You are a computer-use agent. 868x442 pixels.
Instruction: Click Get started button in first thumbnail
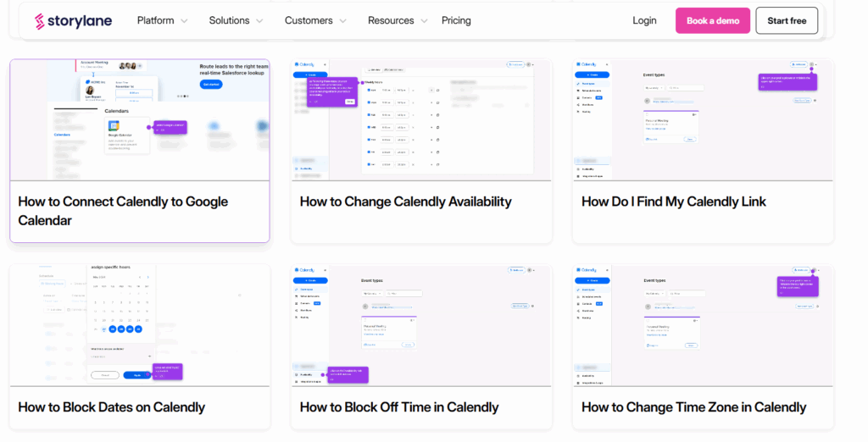211,85
